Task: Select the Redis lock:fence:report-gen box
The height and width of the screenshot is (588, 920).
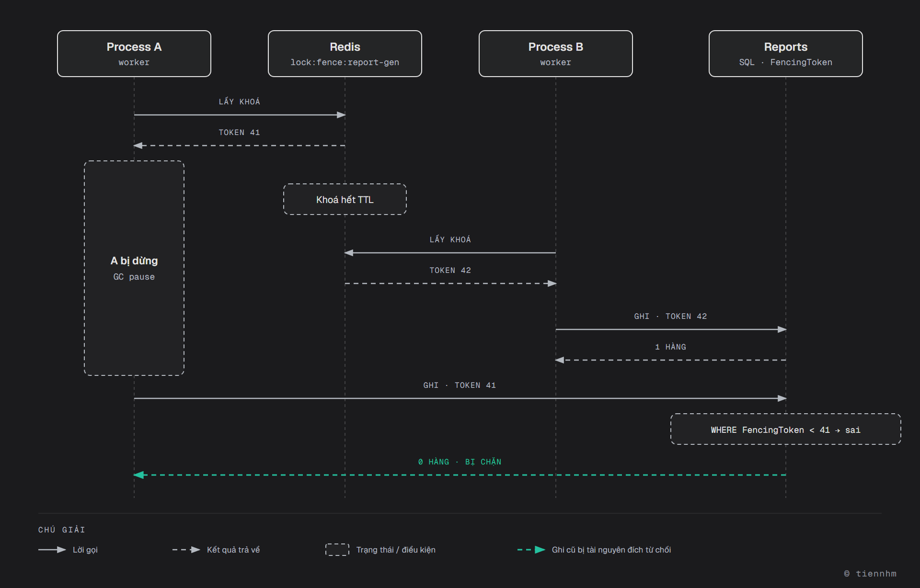Action: point(345,54)
